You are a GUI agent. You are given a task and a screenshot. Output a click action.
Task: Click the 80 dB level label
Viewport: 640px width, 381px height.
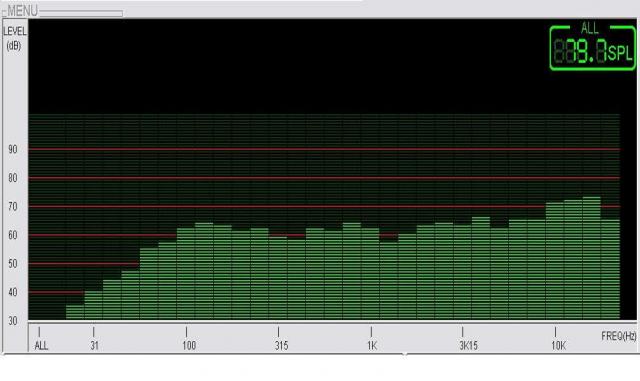pos(13,178)
